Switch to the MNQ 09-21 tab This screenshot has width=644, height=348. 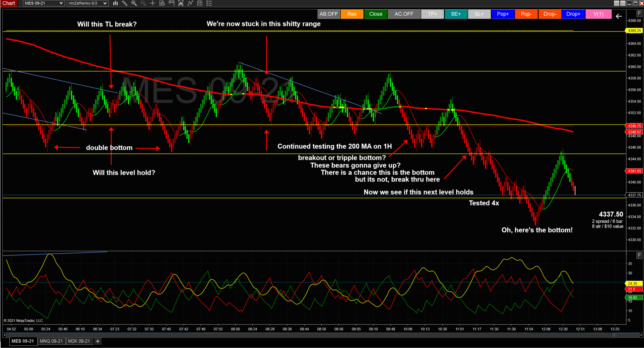point(51,341)
